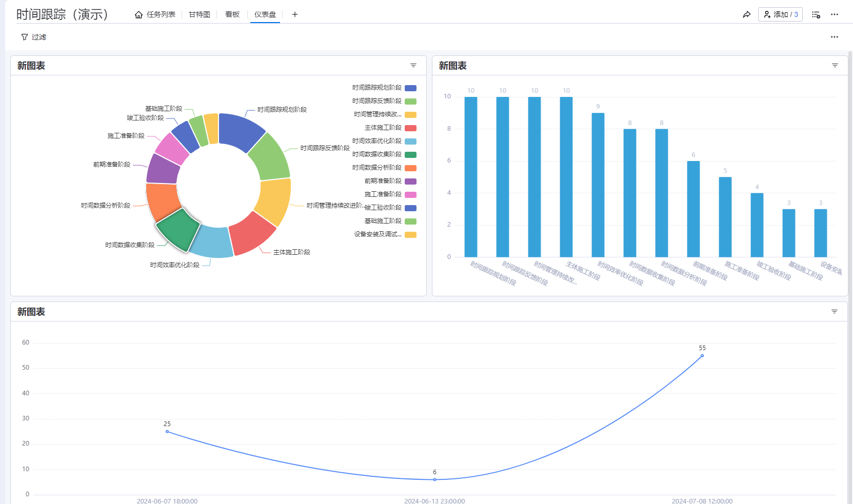Click the purple 前期准备阶段 donut slice
Screen dimensions: 853x504
[x=163, y=169]
